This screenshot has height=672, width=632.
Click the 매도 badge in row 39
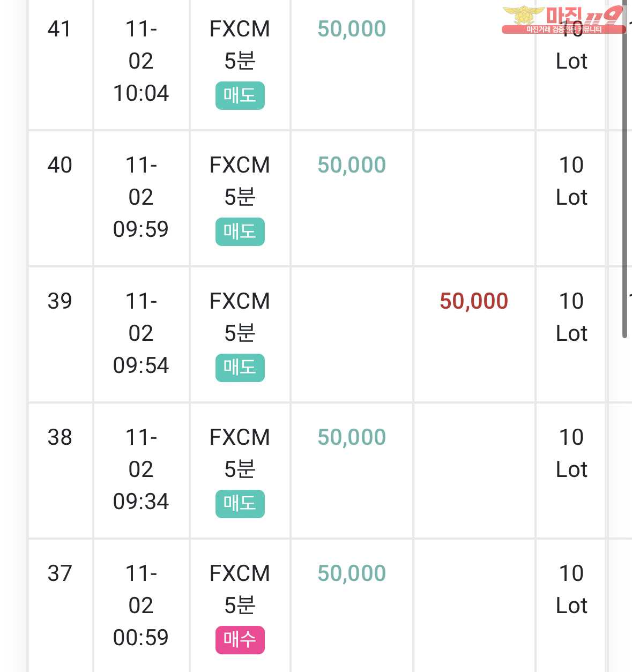(240, 368)
